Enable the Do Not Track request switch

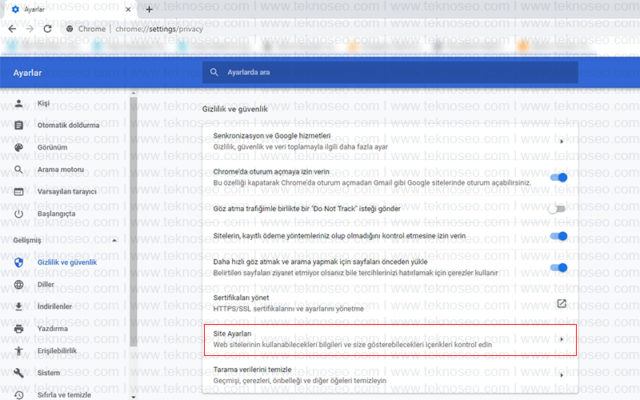click(x=558, y=209)
